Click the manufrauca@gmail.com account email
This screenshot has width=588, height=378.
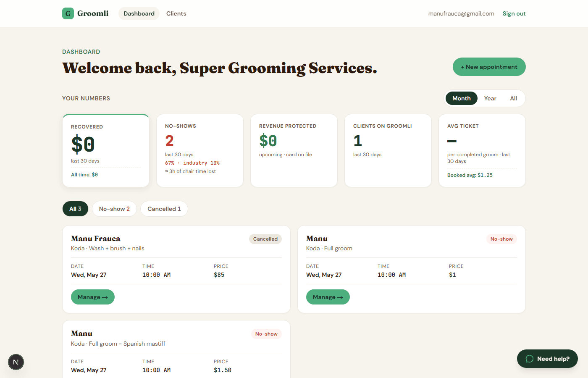click(461, 13)
